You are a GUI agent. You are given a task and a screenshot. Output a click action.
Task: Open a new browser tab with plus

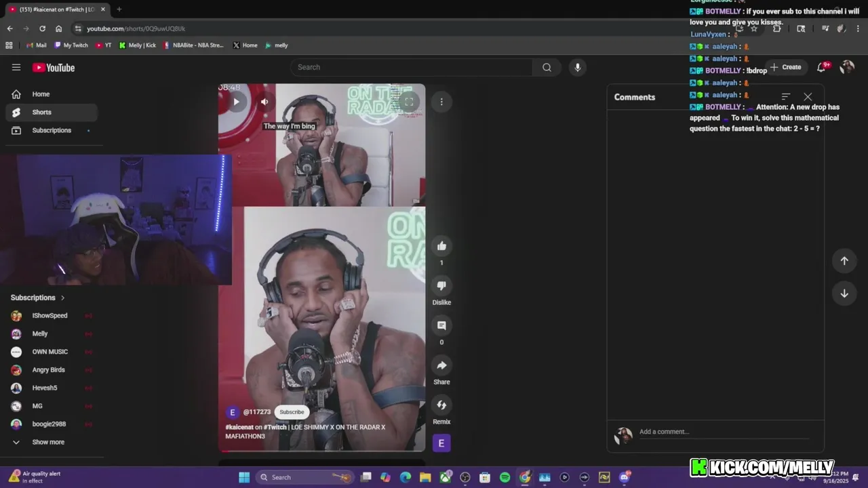click(119, 9)
